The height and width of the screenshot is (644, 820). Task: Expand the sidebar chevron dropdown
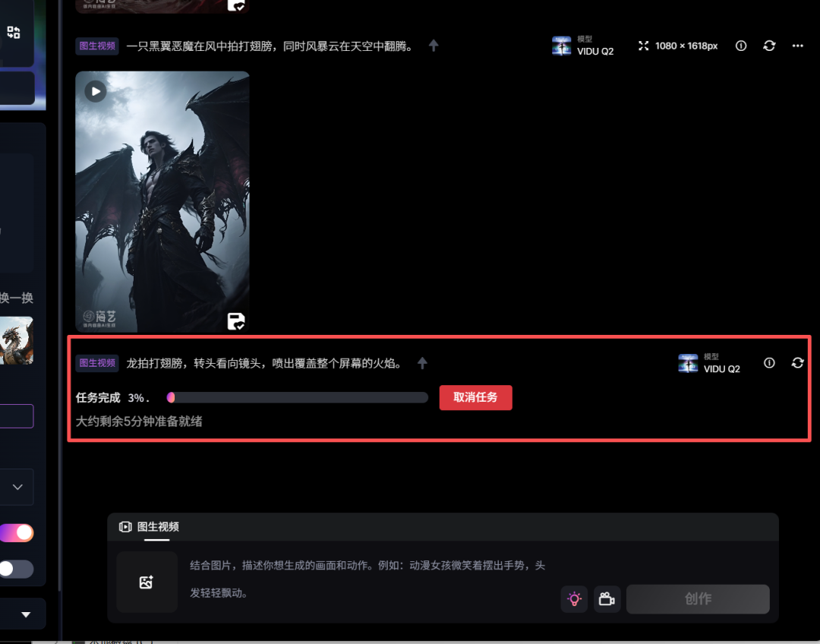point(17,487)
